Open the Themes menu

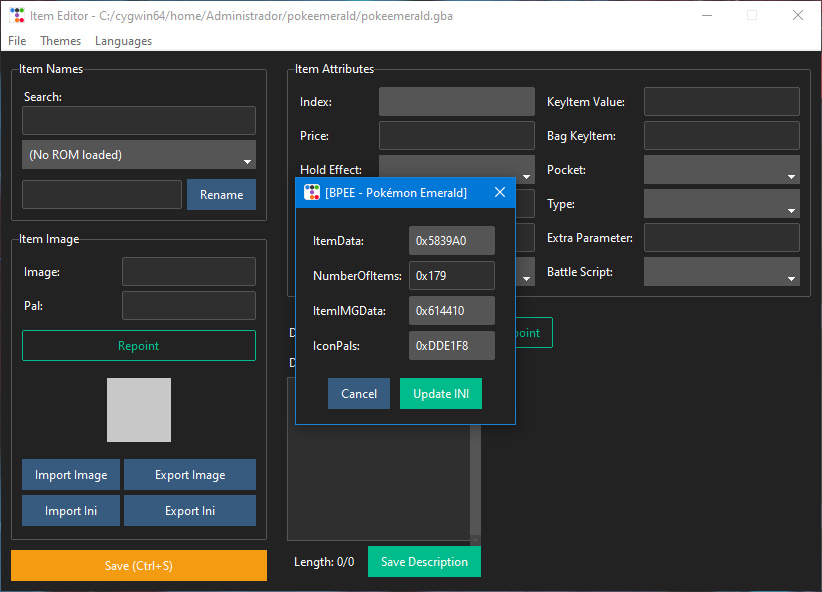pos(61,41)
